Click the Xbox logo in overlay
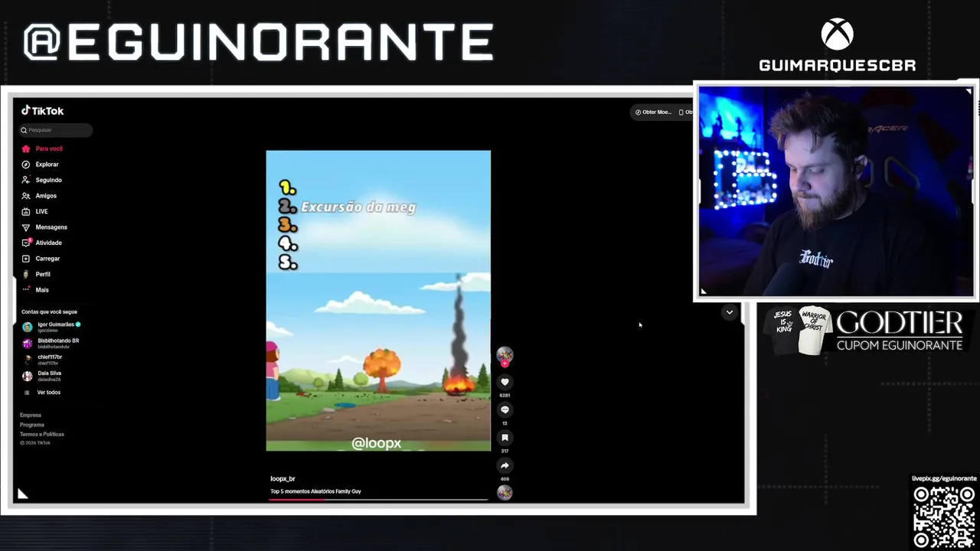 838,35
